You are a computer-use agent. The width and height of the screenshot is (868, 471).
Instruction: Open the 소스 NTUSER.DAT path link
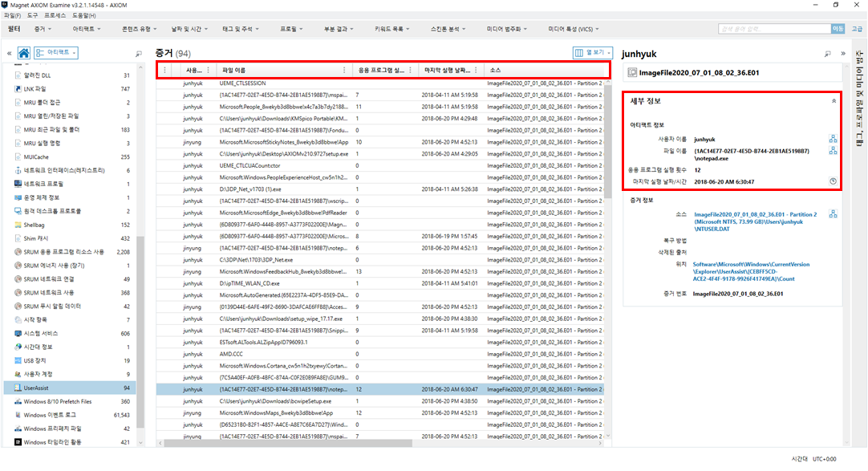(755, 221)
